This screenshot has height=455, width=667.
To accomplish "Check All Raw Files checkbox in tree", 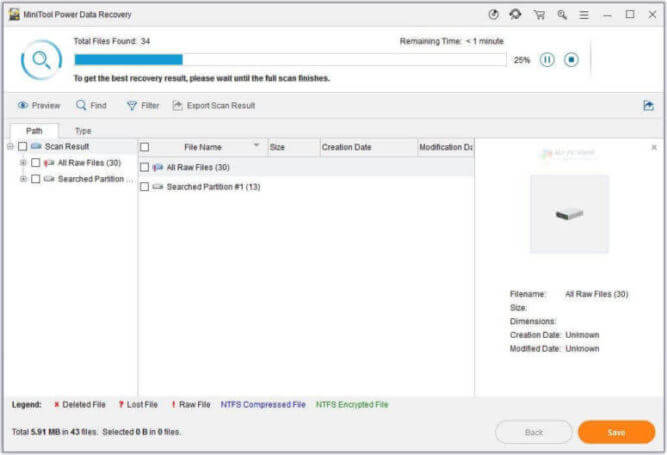I will point(36,163).
